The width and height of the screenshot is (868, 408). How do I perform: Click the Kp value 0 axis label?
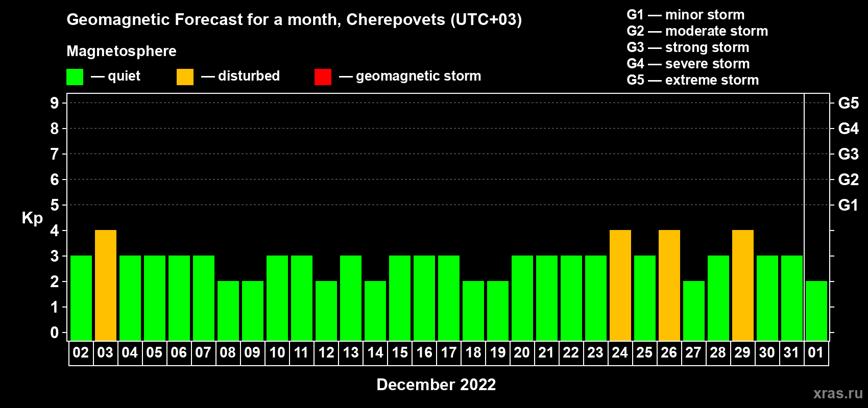click(55, 333)
